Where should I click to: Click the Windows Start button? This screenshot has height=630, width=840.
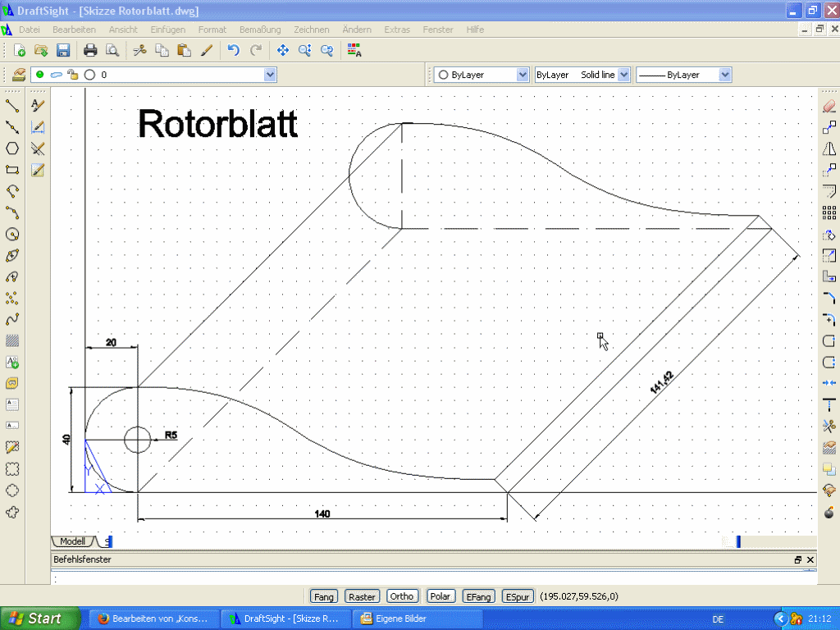click(41, 619)
